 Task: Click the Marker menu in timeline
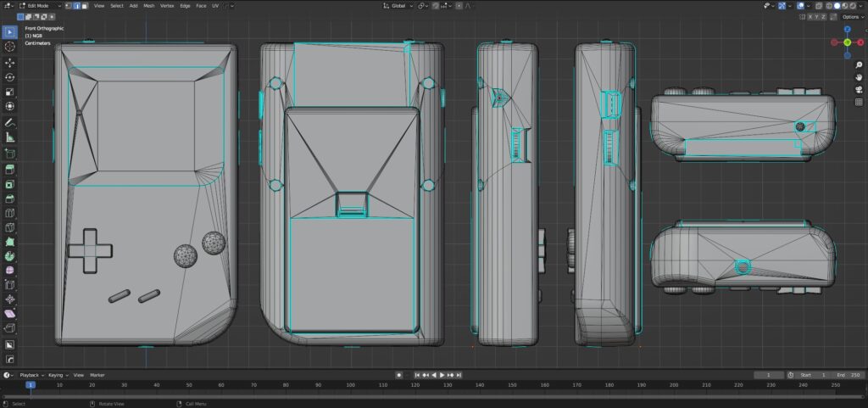97,375
